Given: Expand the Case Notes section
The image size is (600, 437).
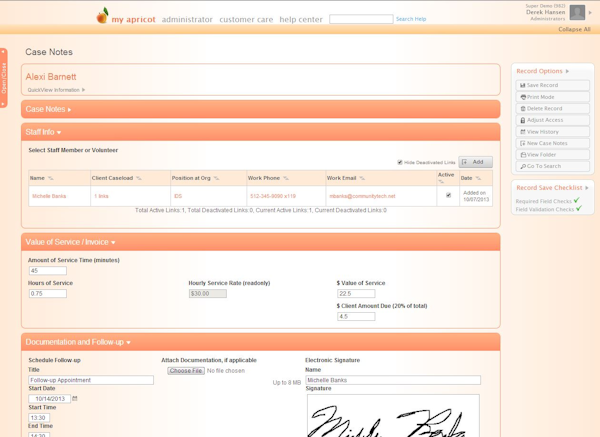Looking at the screenshot, I should click(x=48, y=109).
